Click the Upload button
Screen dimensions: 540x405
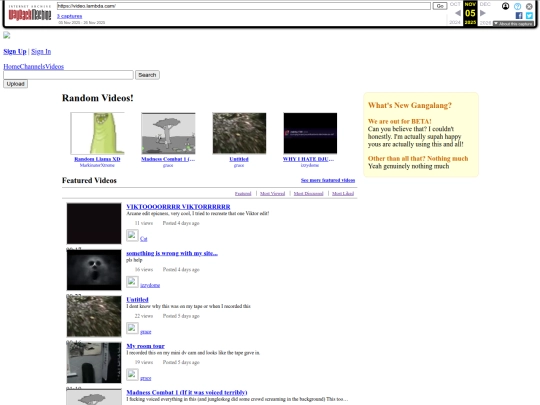15,84
